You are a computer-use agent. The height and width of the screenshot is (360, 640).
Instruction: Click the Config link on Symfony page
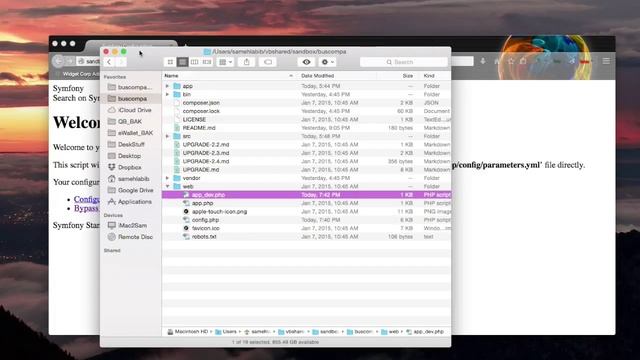tap(87, 199)
